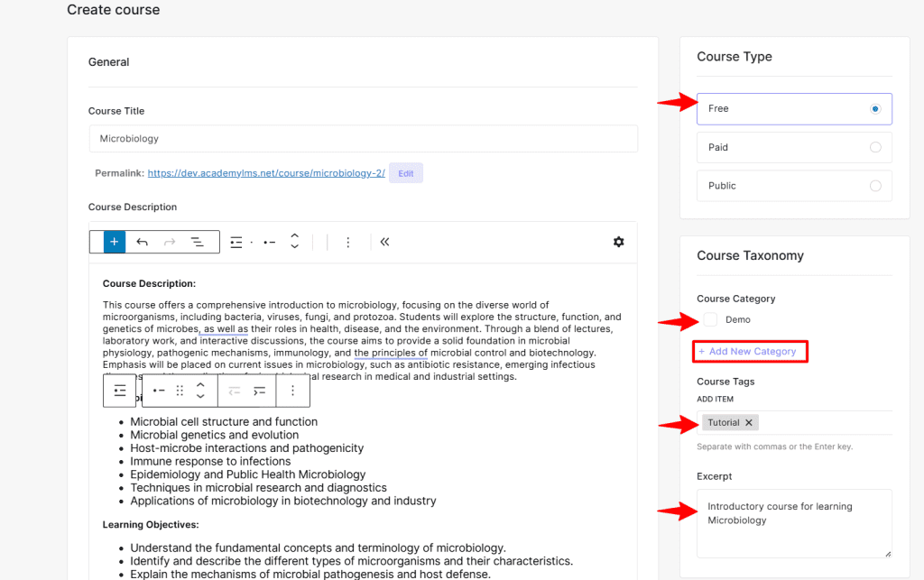Choose the Public course type radio
Viewport: 924px width, 580px height.
(x=874, y=186)
